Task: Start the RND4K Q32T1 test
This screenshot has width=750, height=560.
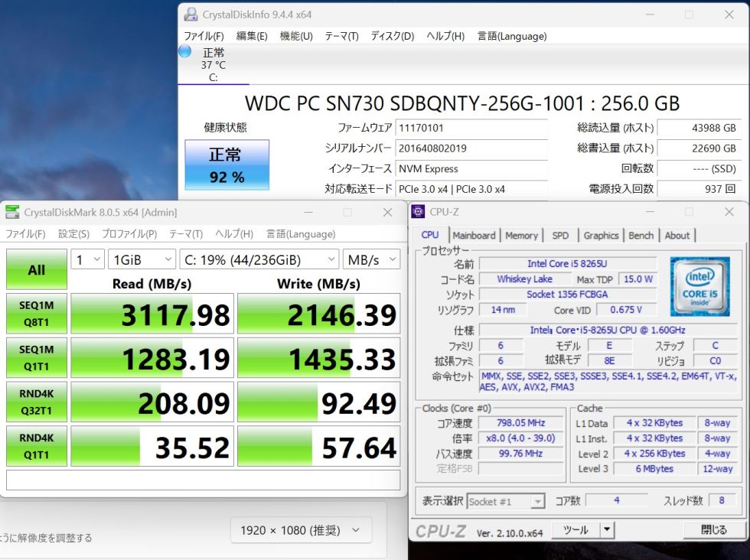Action: tap(37, 402)
